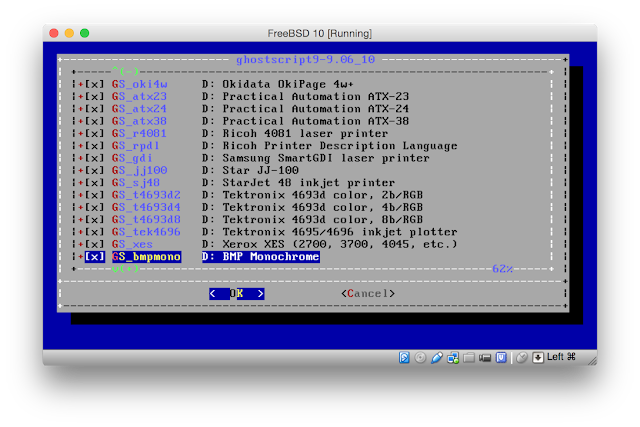The width and height of the screenshot is (640, 427).
Task: Confirm selections with the OK button
Action: click(236, 294)
